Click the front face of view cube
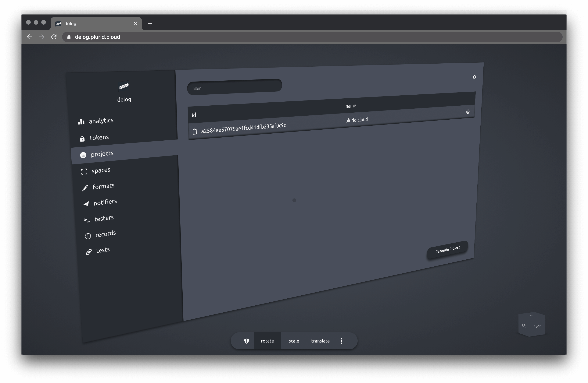The image size is (588, 383). pos(537,326)
